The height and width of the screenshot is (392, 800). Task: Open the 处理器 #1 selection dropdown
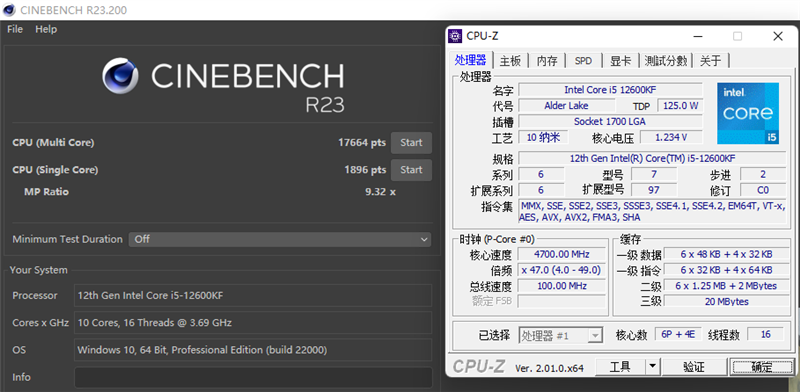point(561,335)
